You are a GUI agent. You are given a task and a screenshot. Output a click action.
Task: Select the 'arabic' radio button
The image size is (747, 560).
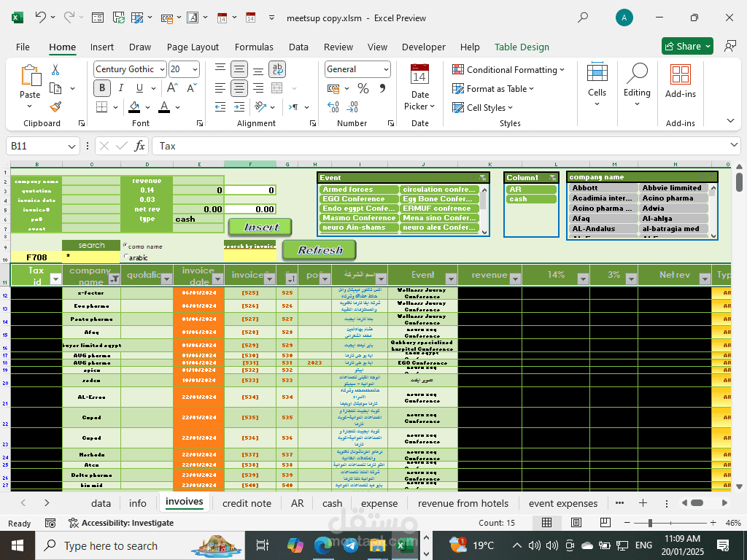point(125,257)
